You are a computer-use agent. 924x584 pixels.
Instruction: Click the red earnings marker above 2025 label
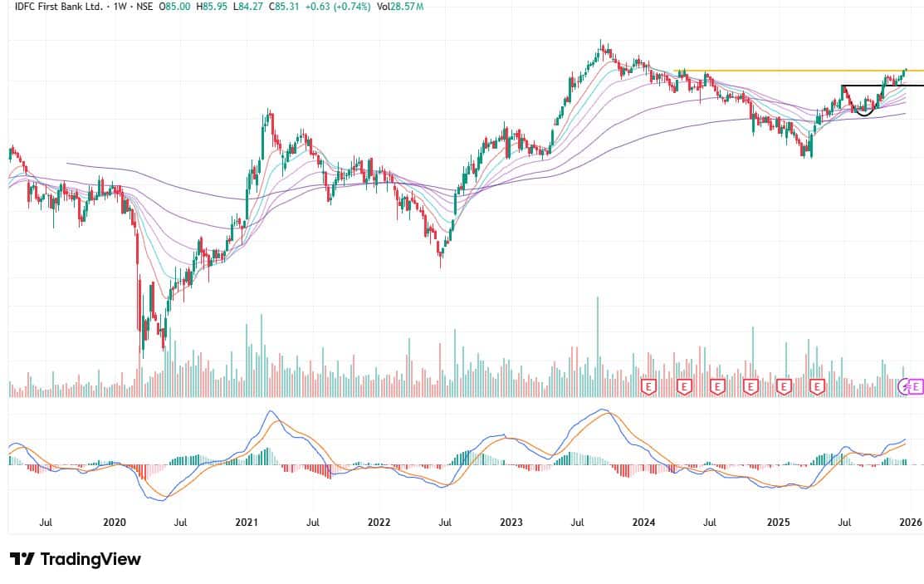click(784, 387)
